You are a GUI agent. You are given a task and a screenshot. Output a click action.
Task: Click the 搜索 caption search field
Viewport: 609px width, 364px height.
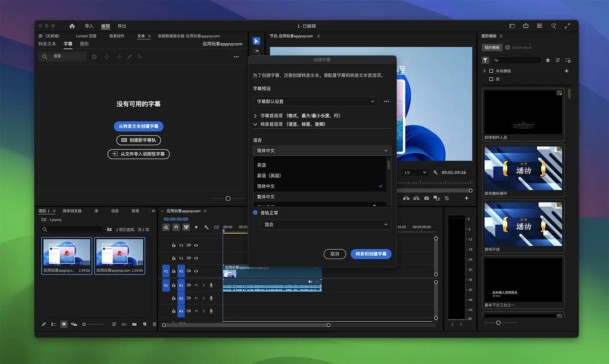[x=63, y=57]
